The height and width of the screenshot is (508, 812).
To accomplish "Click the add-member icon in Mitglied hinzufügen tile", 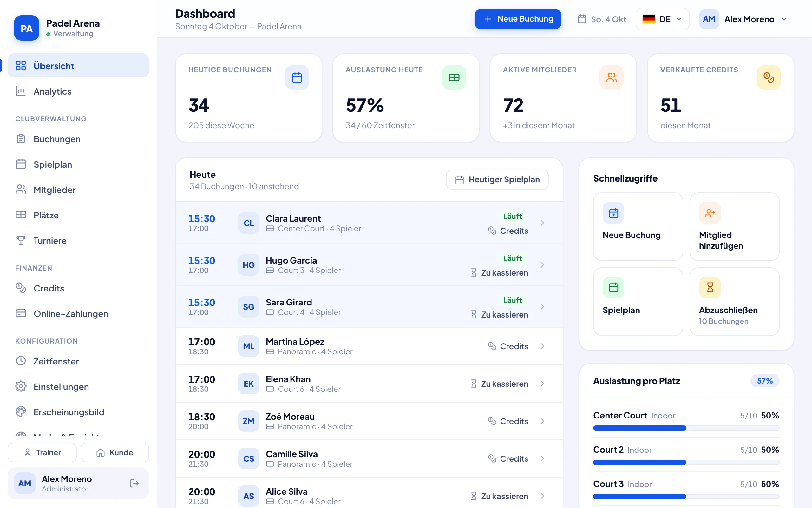I will tap(710, 213).
